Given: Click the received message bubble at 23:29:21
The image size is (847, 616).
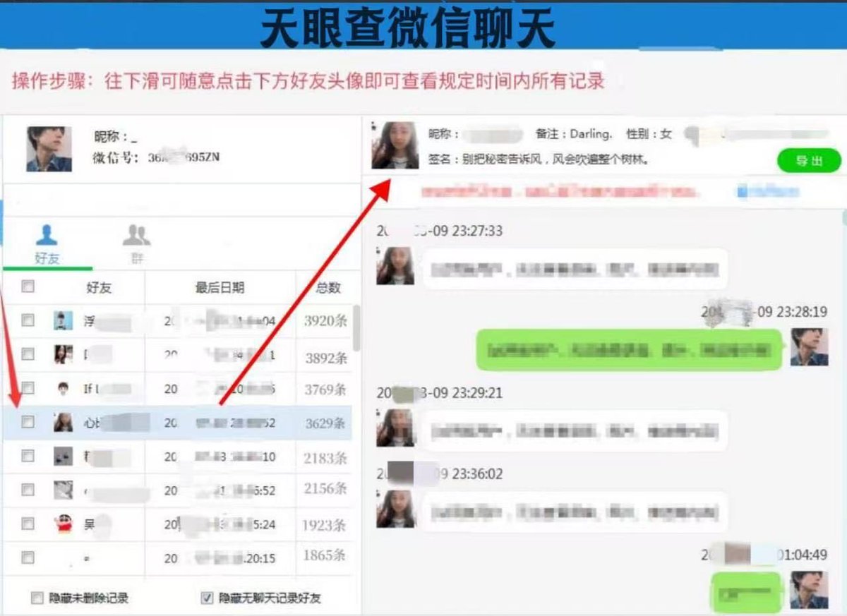Looking at the screenshot, I should pos(575,430).
